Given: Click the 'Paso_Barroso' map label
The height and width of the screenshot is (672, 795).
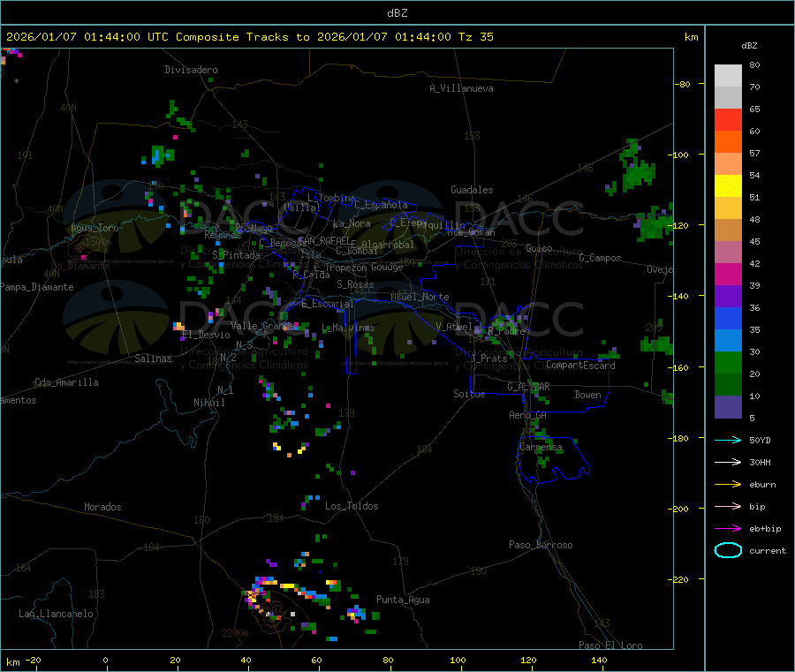Looking at the screenshot, I should tap(541, 545).
